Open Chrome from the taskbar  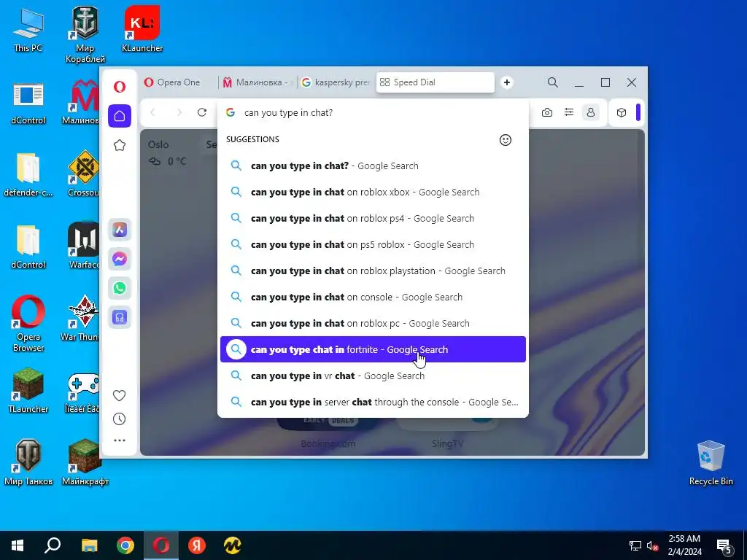pyautogui.click(x=125, y=545)
